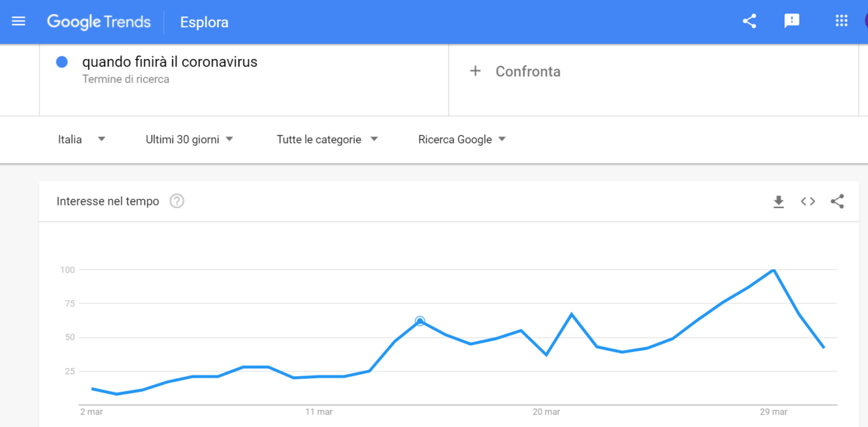Click the highlighted data point on graph
Image resolution: width=868 pixels, height=427 pixels.
pos(420,321)
